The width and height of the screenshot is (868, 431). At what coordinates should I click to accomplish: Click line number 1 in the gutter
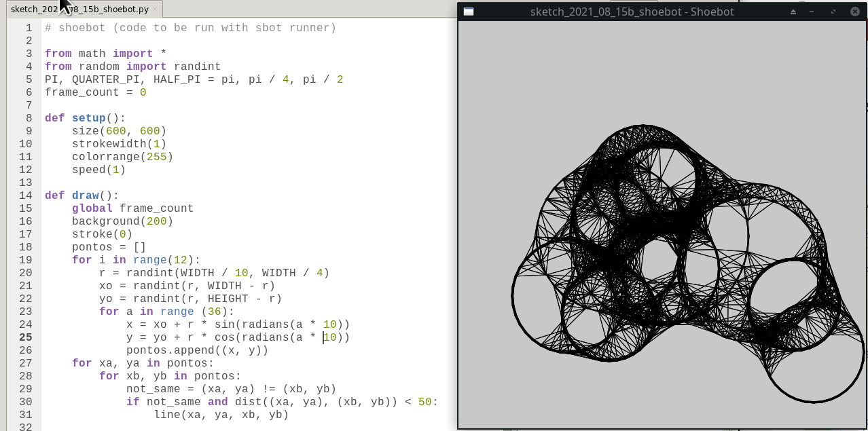pyautogui.click(x=29, y=28)
